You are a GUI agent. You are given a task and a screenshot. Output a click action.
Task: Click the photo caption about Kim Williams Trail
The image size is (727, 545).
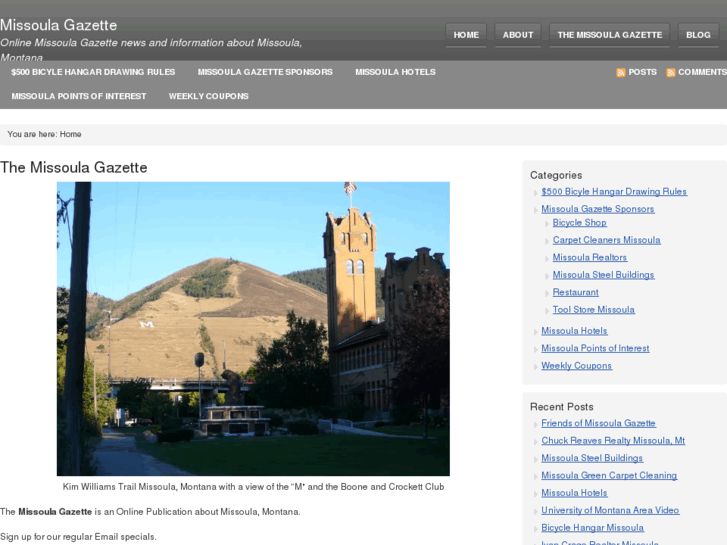pyautogui.click(x=253, y=487)
